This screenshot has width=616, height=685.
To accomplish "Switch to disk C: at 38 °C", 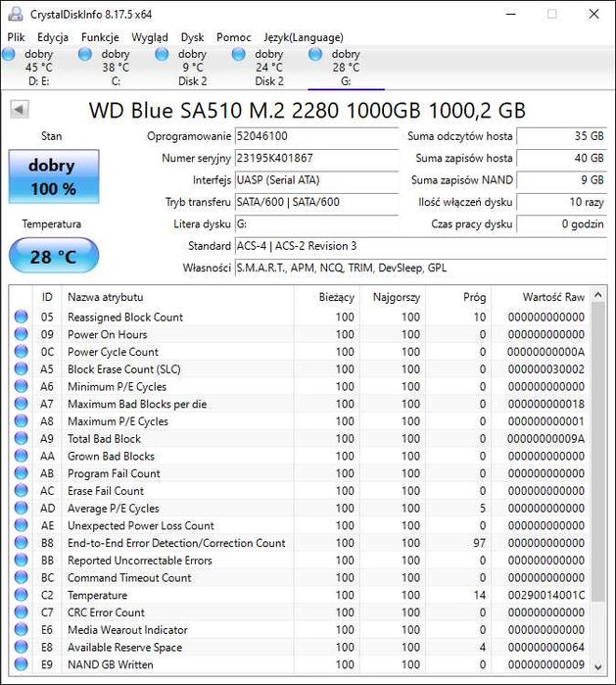I will (116, 68).
